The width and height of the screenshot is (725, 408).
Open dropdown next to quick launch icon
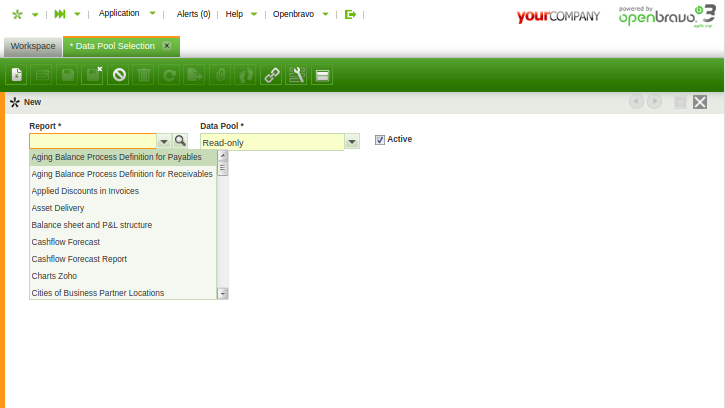[77, 14]
